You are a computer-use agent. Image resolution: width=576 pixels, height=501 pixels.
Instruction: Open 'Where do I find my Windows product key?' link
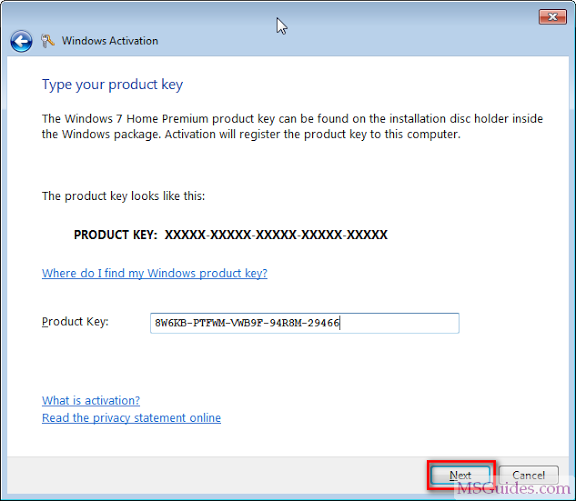pyautogui.click(x=155, y=273)
